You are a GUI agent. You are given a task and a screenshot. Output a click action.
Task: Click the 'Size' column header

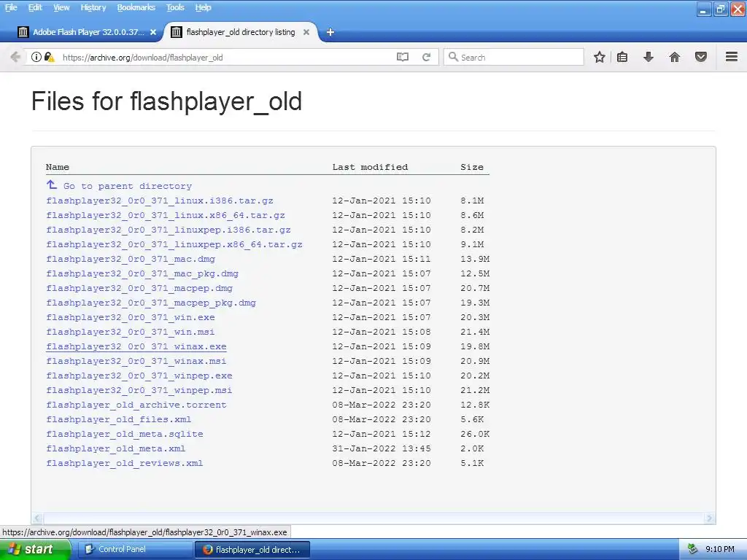(472, 167)
